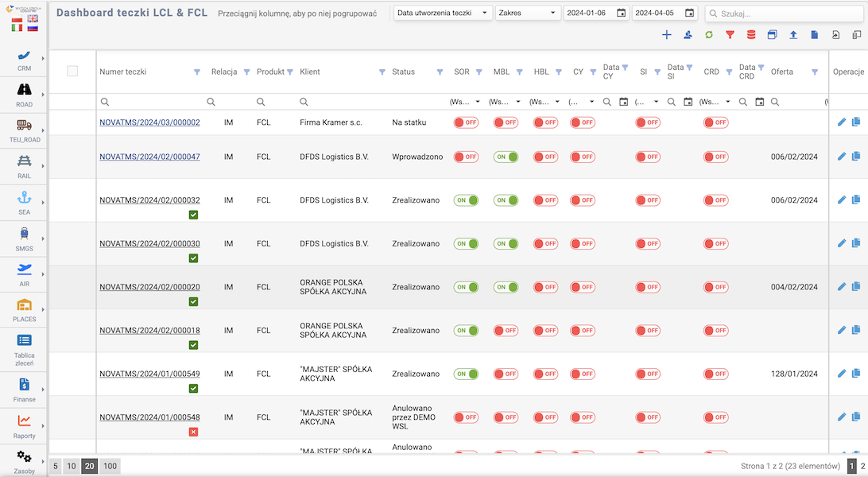Screen dimensions: 868x477
Task: Click the 'Szukaj...' search field
Action: pos(783,14)
